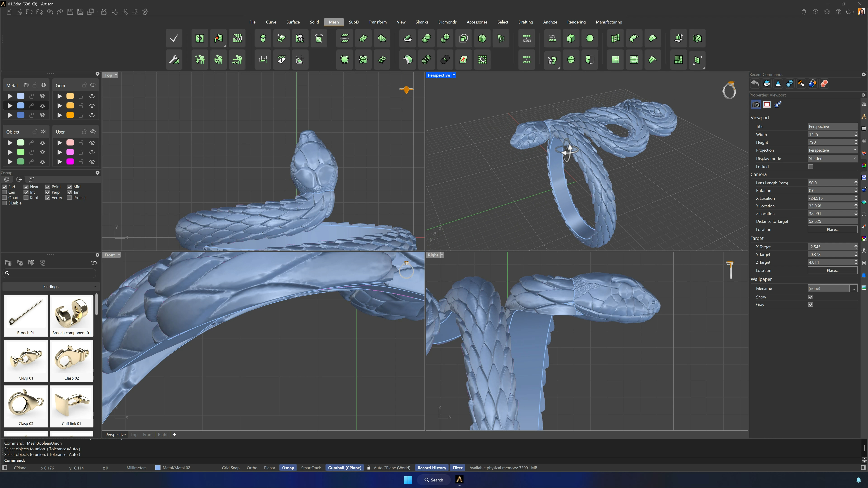Toggle Record History in status bar
The width and height of the screenshot is (868, 488).
(x=432, y=468)
